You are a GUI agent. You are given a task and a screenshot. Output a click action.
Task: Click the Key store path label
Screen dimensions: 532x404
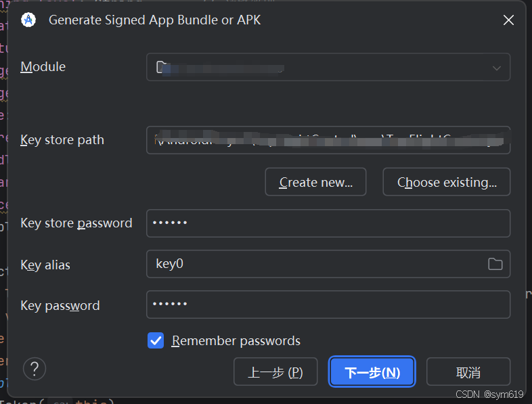tap(62, 140)
